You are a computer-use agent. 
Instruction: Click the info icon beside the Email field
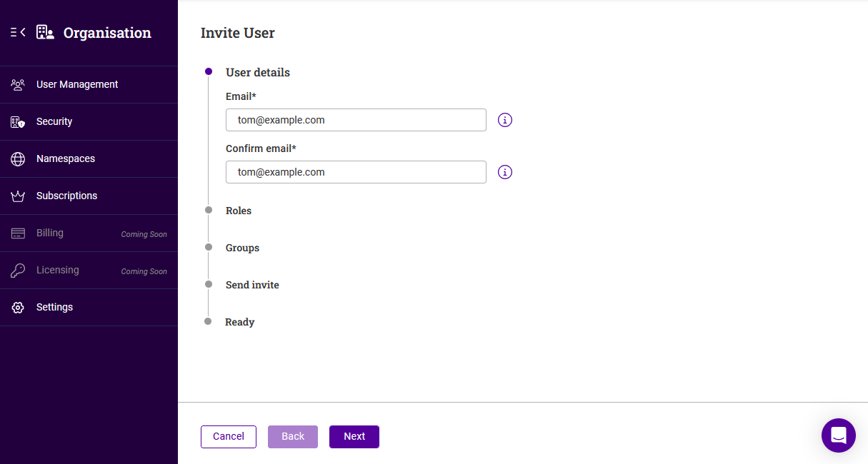coord(505,120)
